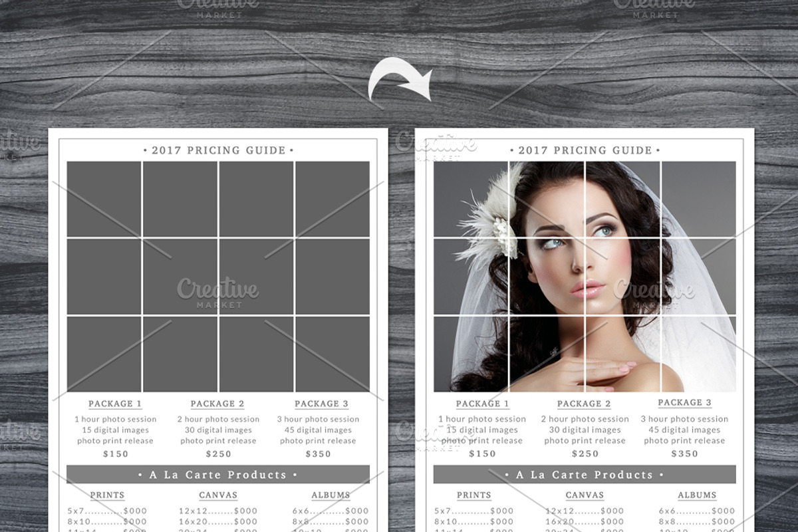Select '2 hour photo session' on blank-grid page

(x=218, y=419)
